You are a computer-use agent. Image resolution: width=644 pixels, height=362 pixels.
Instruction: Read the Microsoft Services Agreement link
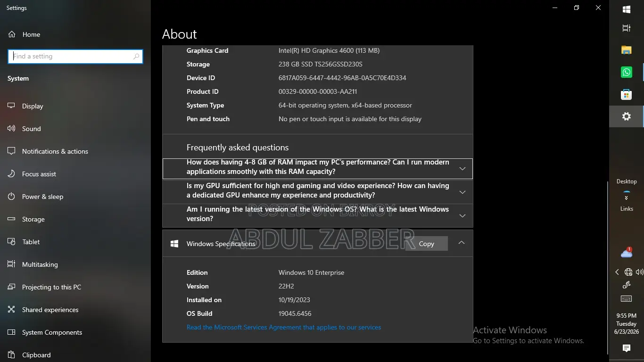coord(284,327)
